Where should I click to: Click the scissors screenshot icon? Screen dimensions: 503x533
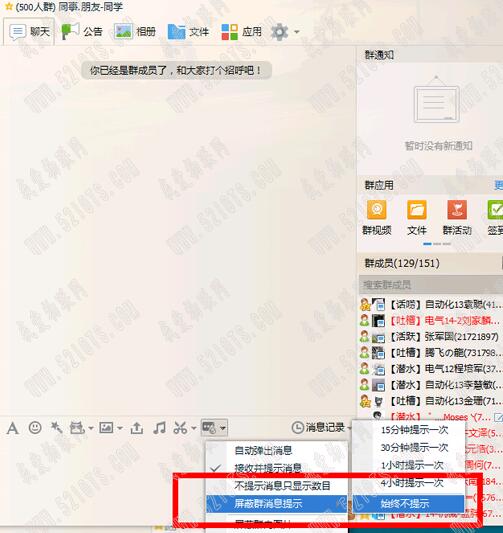180,428
